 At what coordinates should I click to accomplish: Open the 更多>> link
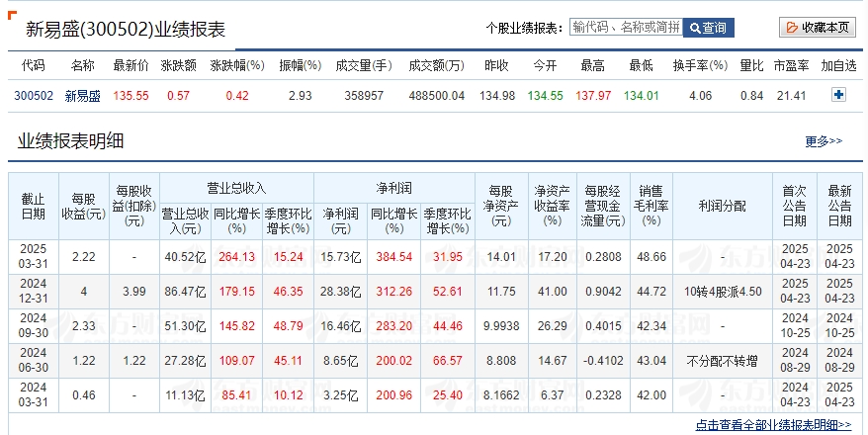pyautogui.click(x=824, y=141)
